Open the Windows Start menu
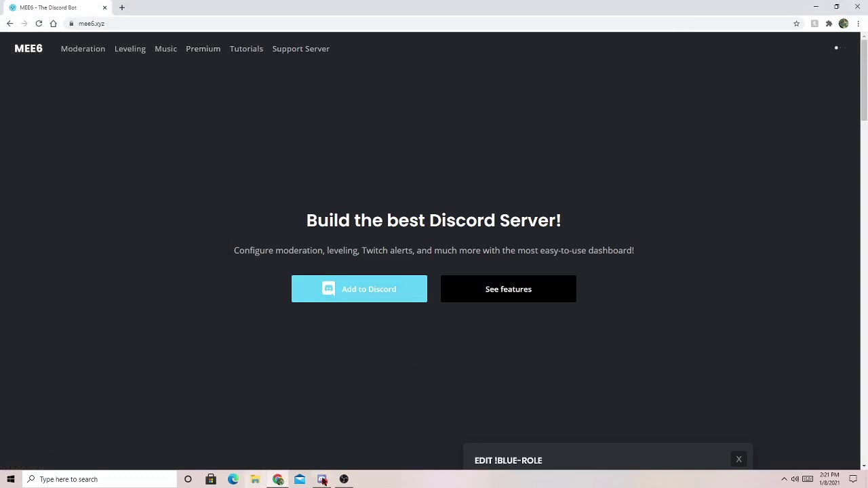Image resolution: width=868 pixels, height=488 pixels. 11,479
